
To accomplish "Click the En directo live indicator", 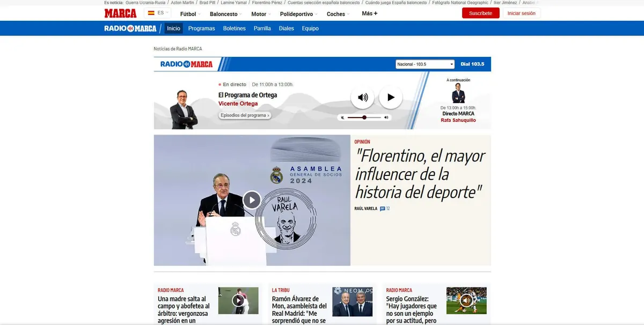I will tap(232, 84).
